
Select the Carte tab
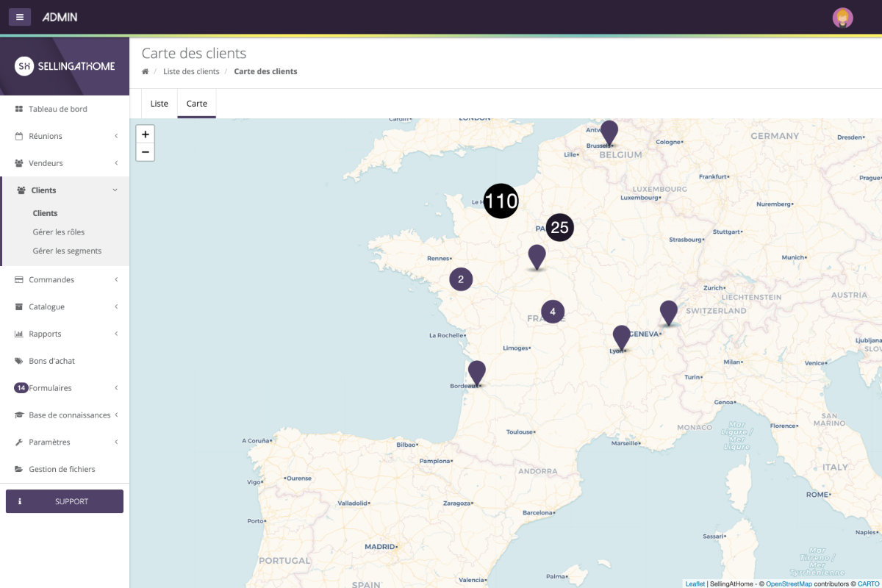197,104
